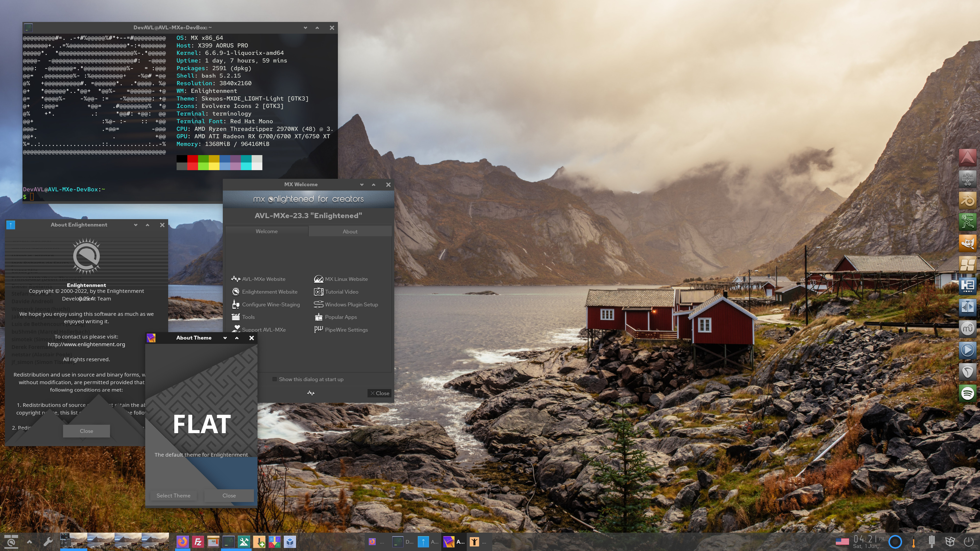Viewport: 980px width, 551px height.
Task: Select the terminal 'D...' task in taskbar
Action: [403, 542]
